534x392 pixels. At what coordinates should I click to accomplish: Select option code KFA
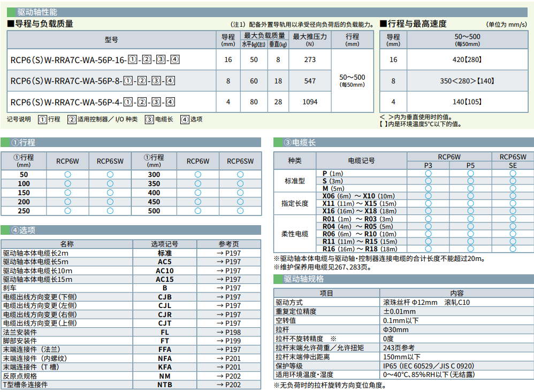(164, 367)
